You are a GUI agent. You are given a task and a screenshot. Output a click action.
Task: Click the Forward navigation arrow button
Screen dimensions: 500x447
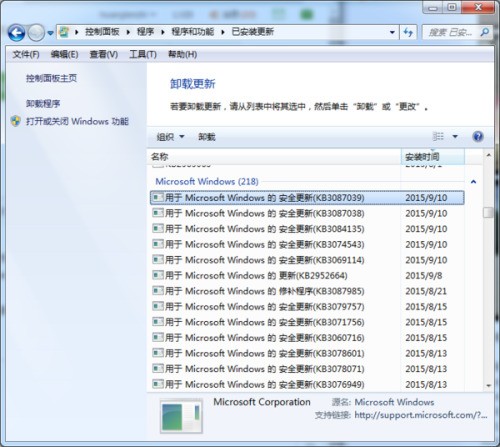pos(36,33)
